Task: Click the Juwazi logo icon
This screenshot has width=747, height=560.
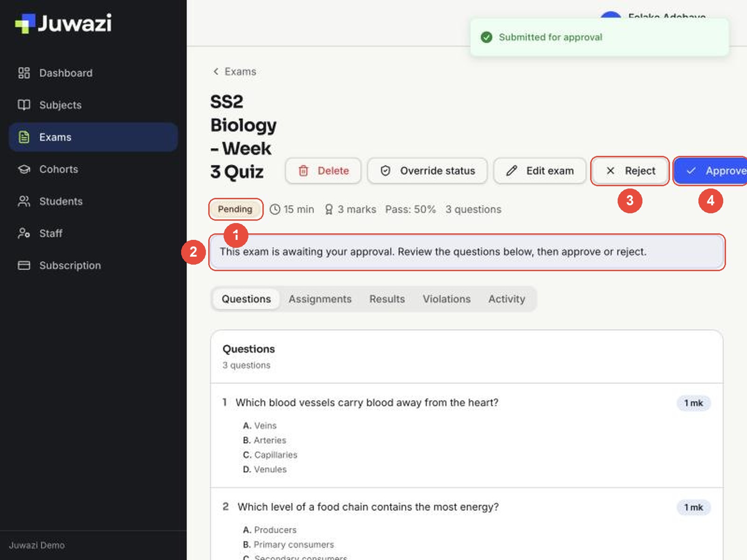Action: click(x=25, y=23)
